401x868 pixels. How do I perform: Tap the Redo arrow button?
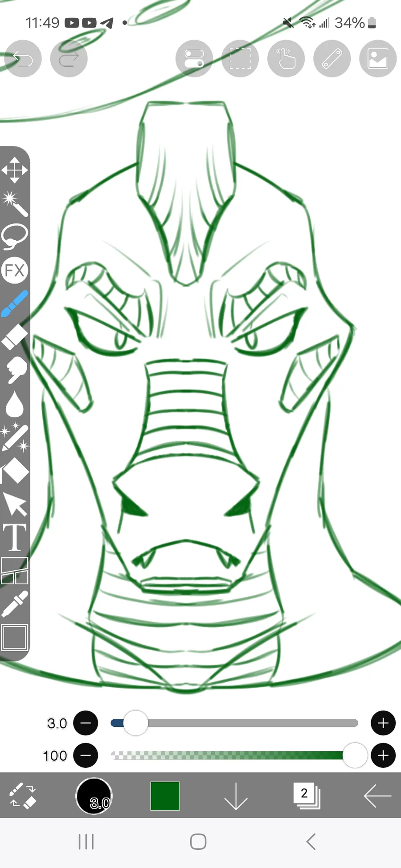point(69,58)
